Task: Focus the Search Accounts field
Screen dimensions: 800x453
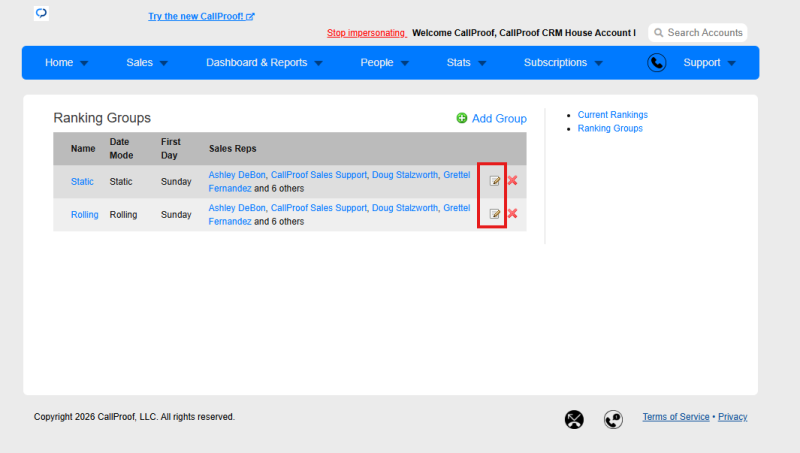Action: [x=697, y=33]
